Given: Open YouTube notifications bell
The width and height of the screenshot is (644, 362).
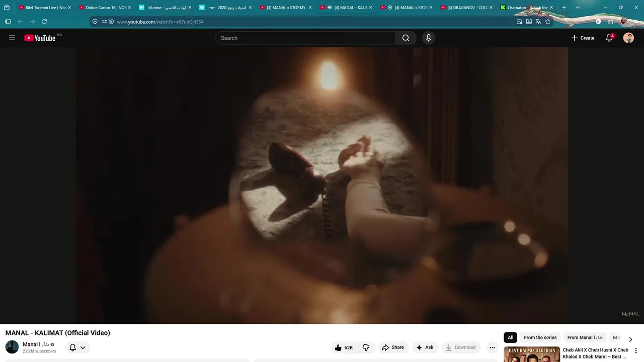Looking at the screenshot, I should pyautogui.click(x=609, y=38).
